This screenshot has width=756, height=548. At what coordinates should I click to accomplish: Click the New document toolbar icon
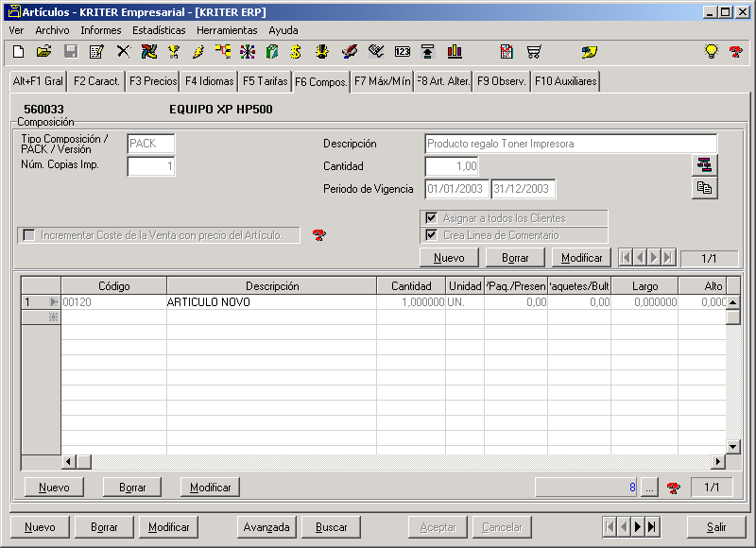pyautogui.click(x=18, y=52)
